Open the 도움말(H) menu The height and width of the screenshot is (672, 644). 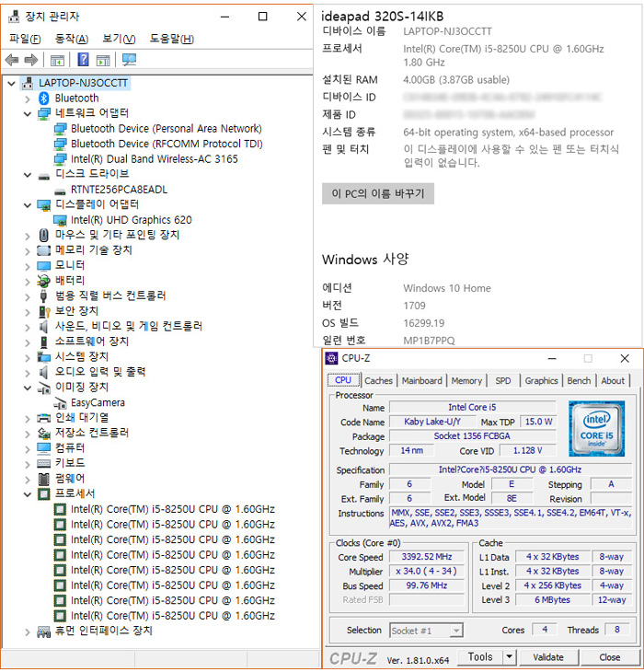pos(172,39)
